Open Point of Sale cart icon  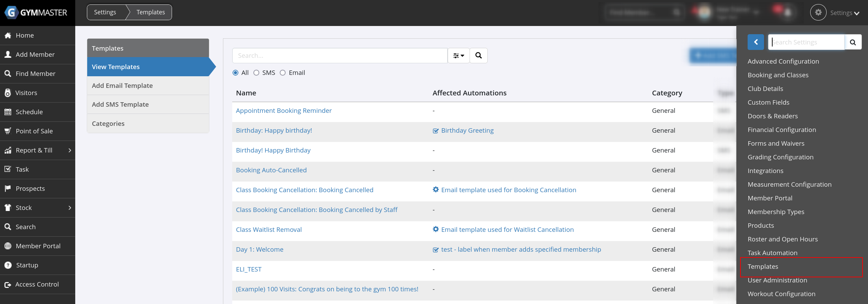tap(8, 131)
